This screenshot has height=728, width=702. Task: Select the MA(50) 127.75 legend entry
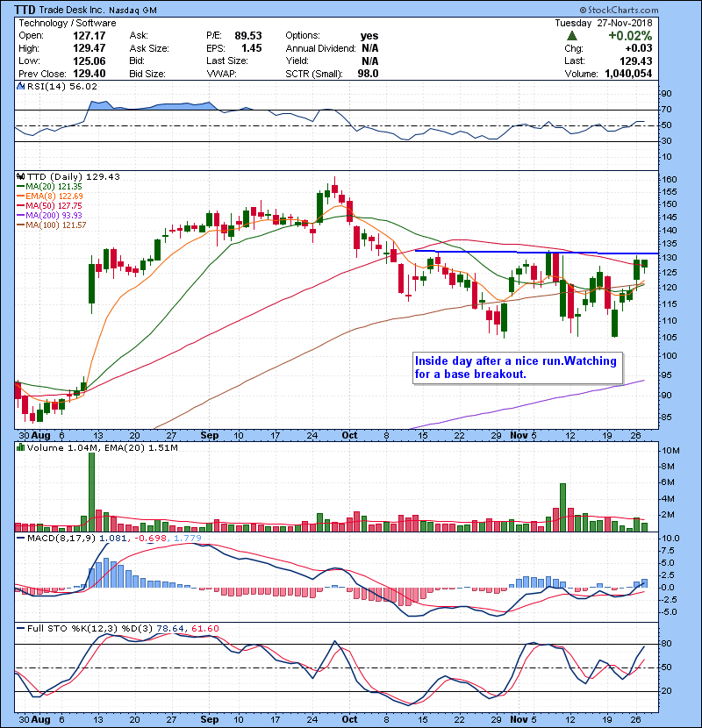point(49,205)
